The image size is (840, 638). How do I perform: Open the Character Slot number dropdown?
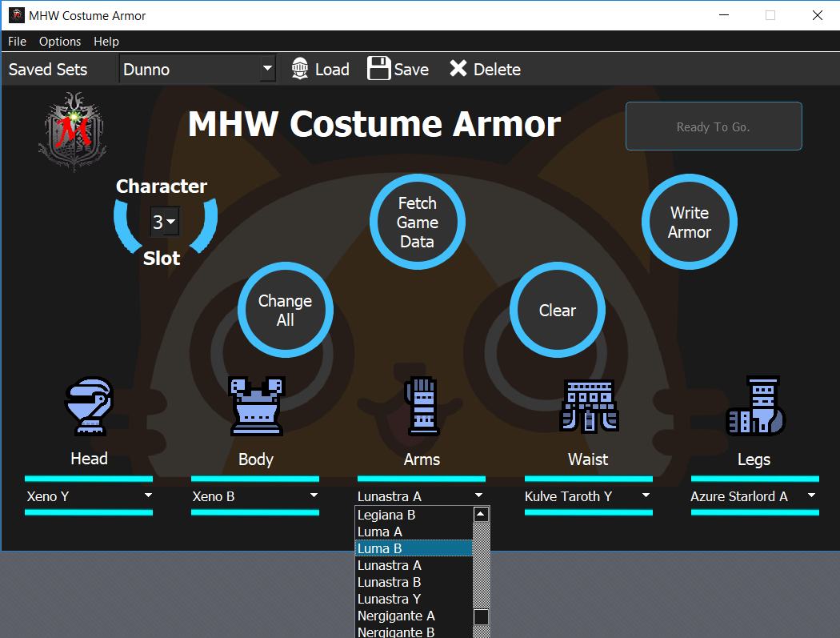pyautogui.click(x=165, y=222)
